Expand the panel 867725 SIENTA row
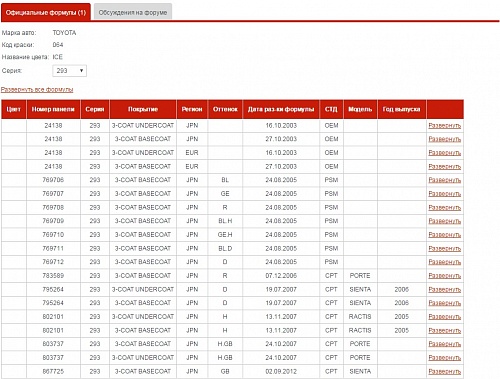The image size is (500, 379). click(x=444, y=371)
